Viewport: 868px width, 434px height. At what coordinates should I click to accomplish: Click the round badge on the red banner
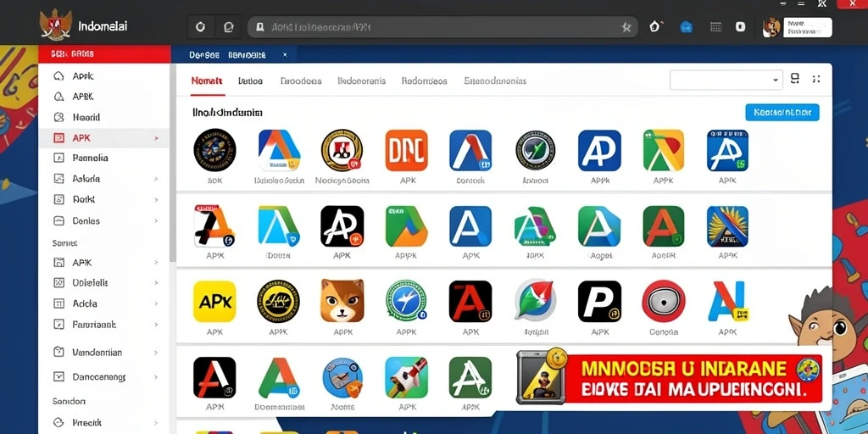(807, 370)
